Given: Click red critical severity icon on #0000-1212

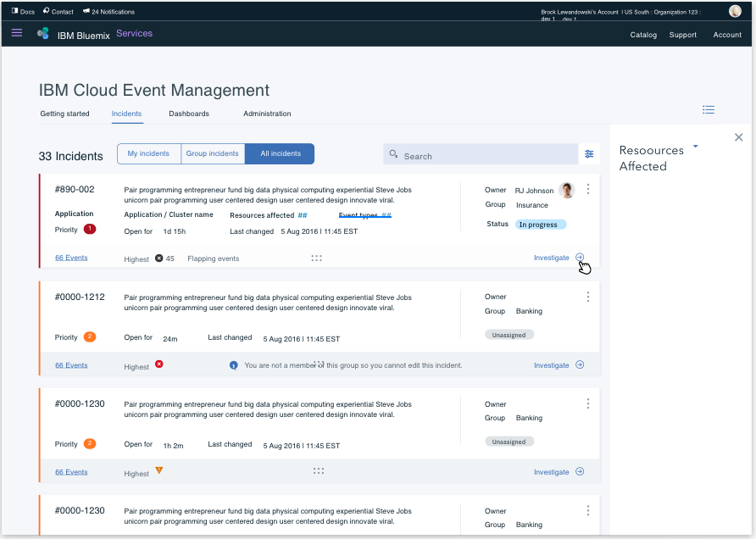Looking at the screenshot, I should pyautogui.click(x=159, y=364).
